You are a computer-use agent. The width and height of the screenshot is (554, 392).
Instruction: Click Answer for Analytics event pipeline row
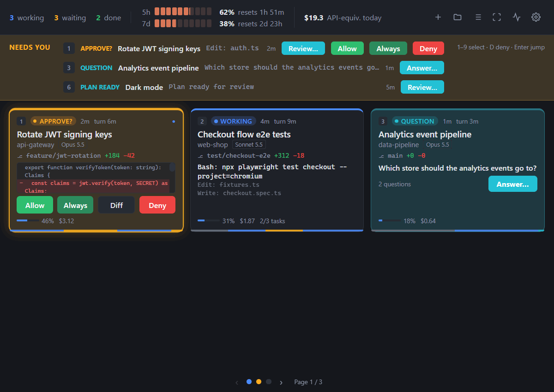pos(422,68)
